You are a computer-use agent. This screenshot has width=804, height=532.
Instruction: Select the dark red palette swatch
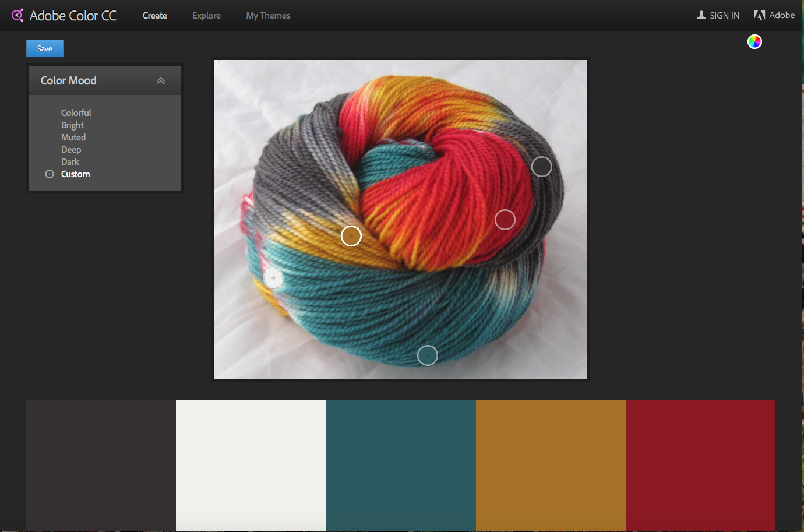[x=700, y=466]
